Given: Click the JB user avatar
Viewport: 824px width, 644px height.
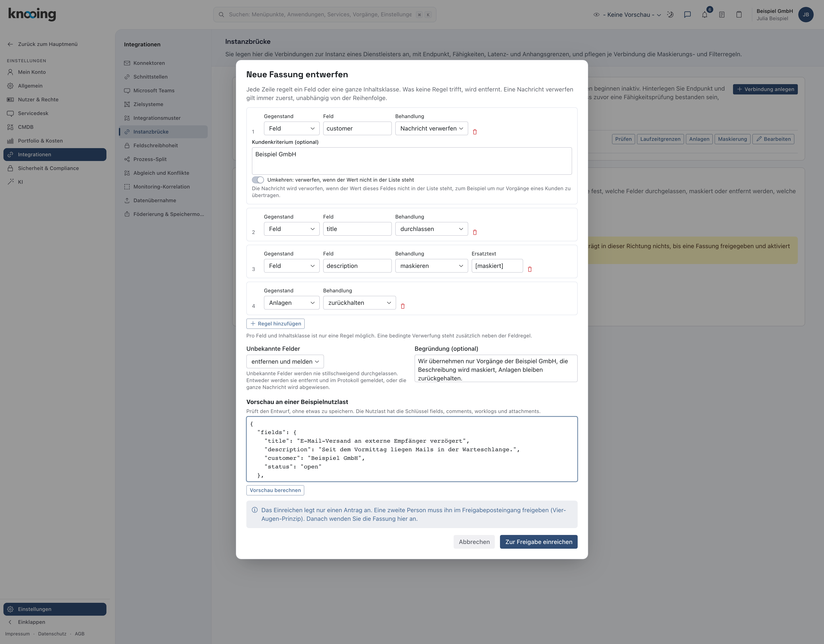Looking at the screenshot, I should pos(806,15).
